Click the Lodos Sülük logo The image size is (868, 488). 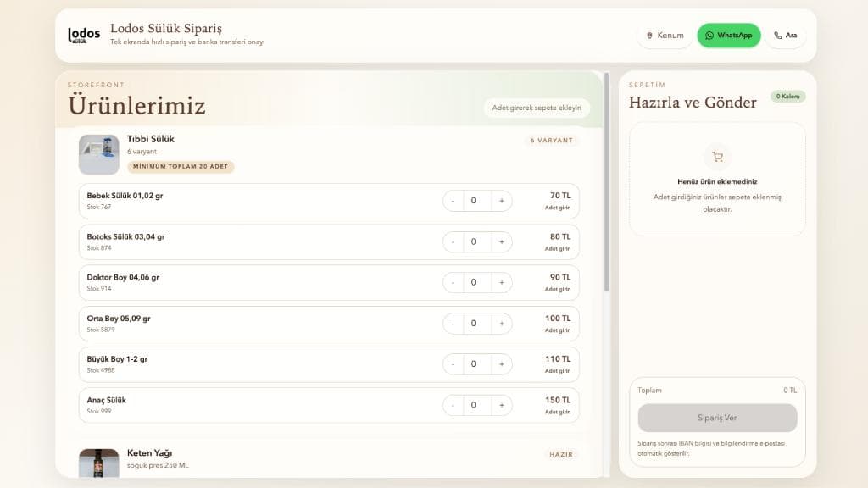click(x=84, y=35)
